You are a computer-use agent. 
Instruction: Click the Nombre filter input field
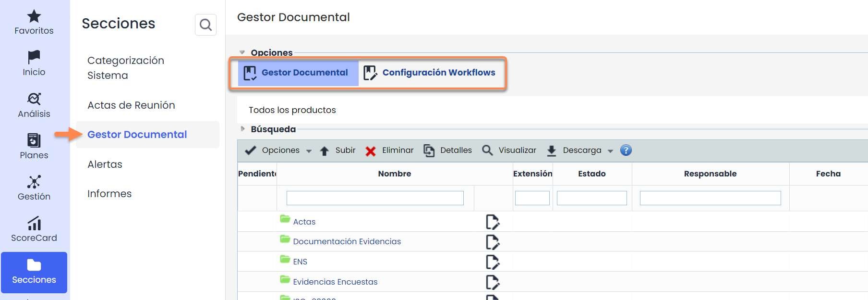coord(375,198)
